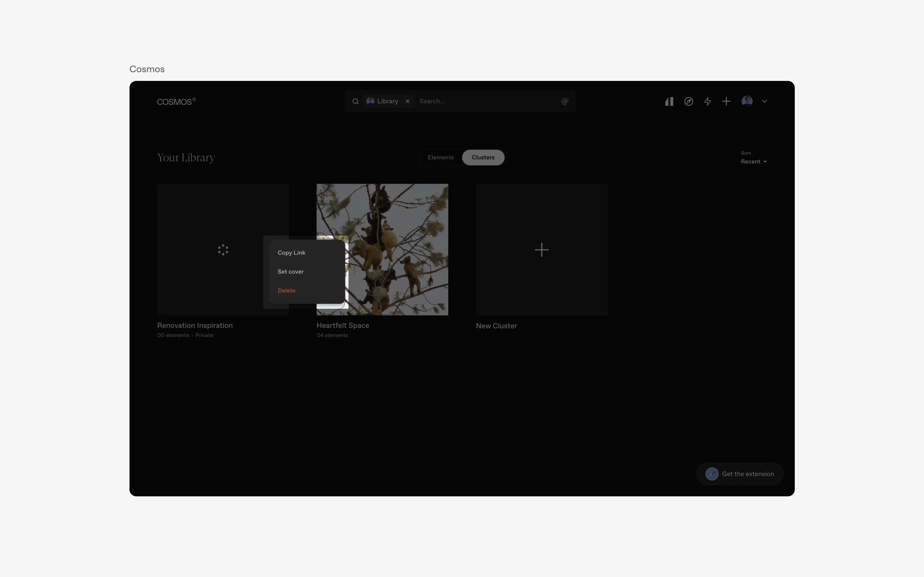The image size is (924, 577).
Task: Click Set cover in the context menu
Action: (291, 271)
